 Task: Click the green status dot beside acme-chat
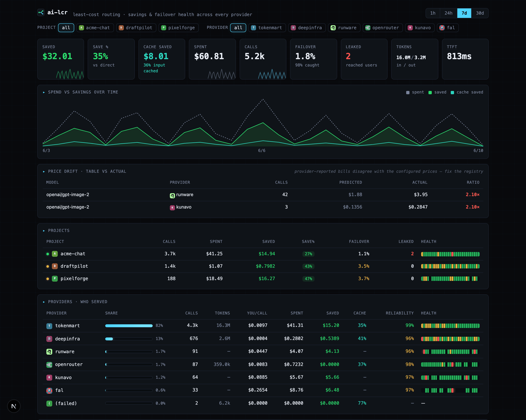pyautogui.click(x=47, y=254)
